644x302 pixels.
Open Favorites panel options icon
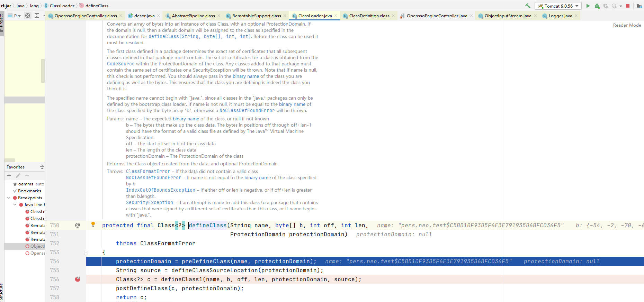pyautogui.click(x=42, y=167)
